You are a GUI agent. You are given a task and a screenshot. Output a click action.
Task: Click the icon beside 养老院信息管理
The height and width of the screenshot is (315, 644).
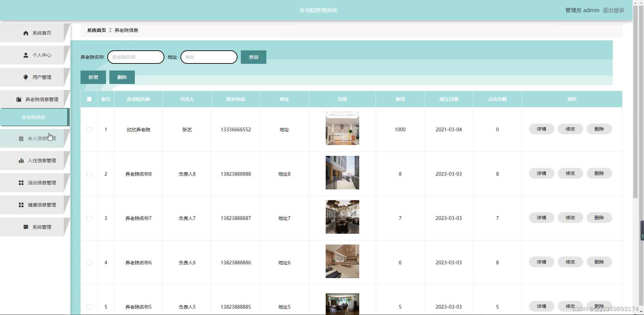pyautogui.click(x=19, y=99)
